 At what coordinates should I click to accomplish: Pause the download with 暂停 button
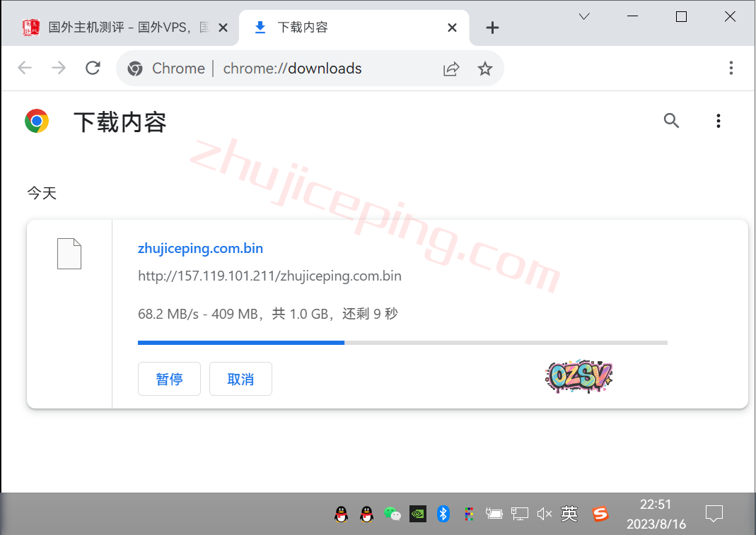point(169,380)
